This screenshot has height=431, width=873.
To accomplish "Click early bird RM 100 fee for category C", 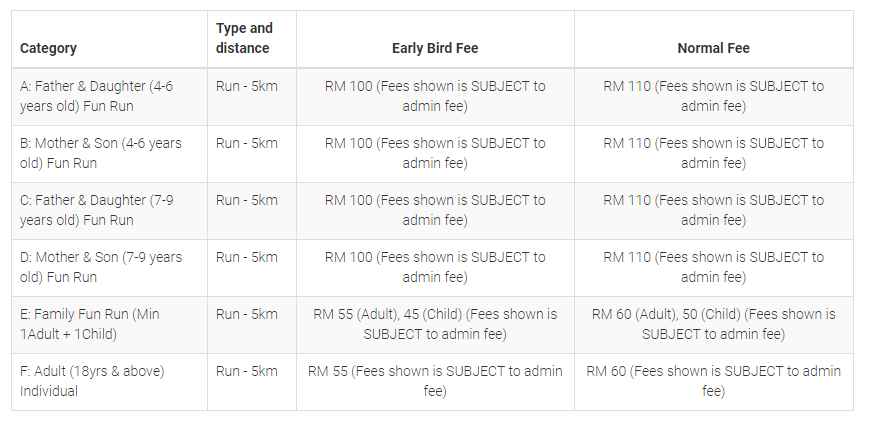I will pyautogui.click(x=435, y=210).
